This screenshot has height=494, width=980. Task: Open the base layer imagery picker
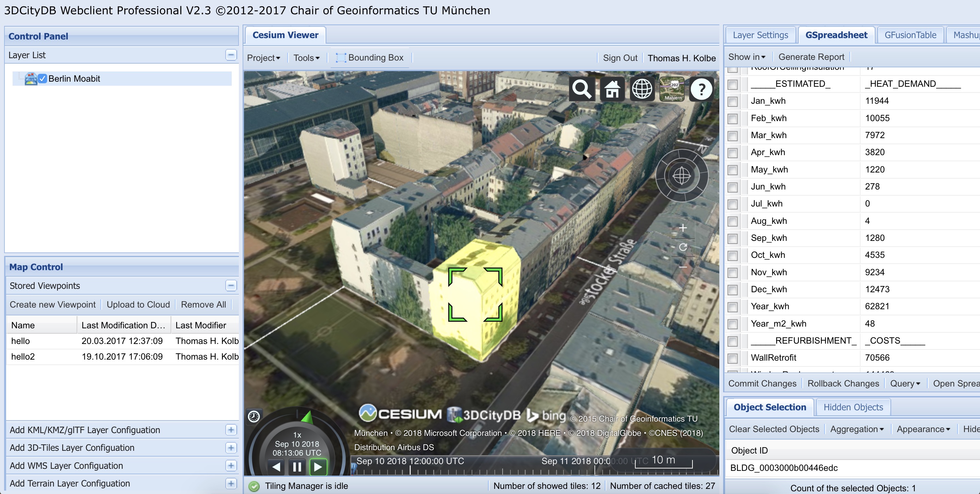click(672, 89)
